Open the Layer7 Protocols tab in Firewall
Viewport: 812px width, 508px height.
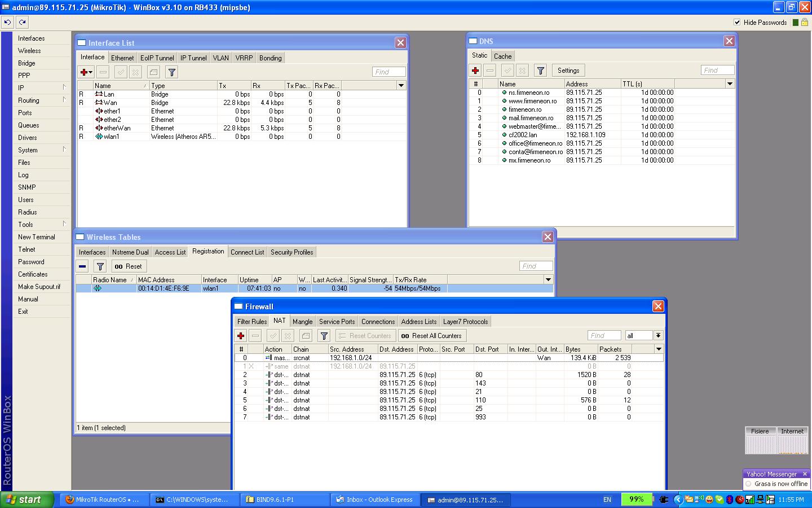point(465,322)
